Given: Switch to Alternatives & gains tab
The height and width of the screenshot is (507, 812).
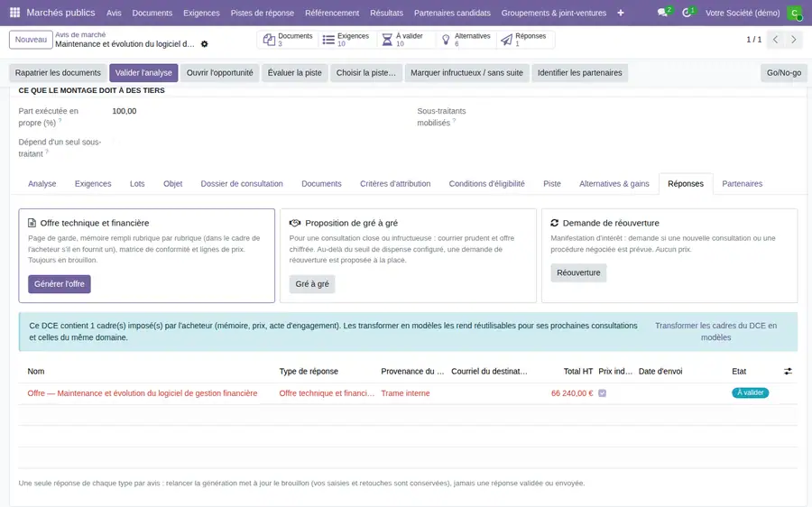Looking at the screenshot, I should [614, 184].
